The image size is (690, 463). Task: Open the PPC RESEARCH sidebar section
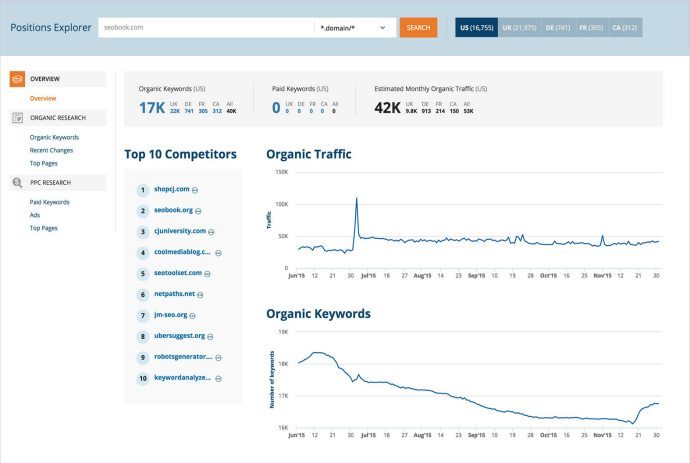click(x=58, y=183)
